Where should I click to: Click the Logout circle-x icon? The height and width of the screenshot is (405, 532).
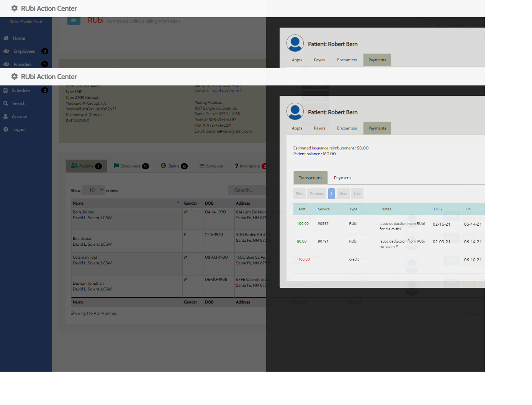6,130
